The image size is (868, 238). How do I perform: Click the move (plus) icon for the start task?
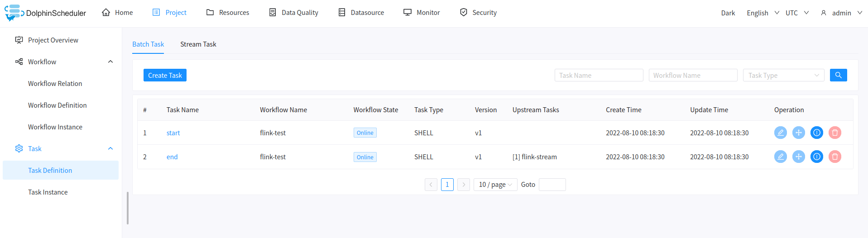pyautogui.click(x=798, y=133)
